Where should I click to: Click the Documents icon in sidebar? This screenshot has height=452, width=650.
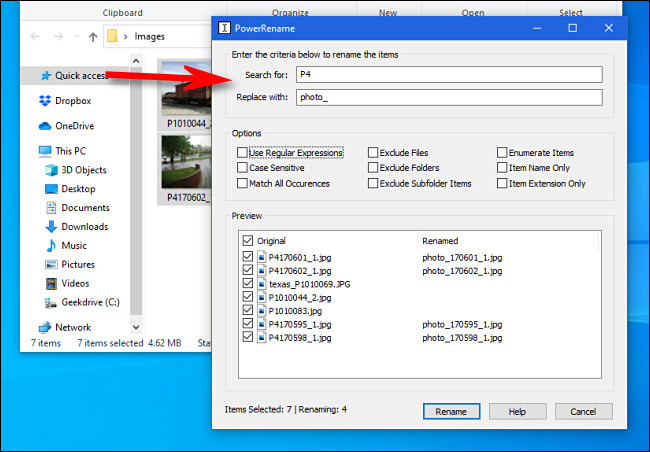(51, 208)
